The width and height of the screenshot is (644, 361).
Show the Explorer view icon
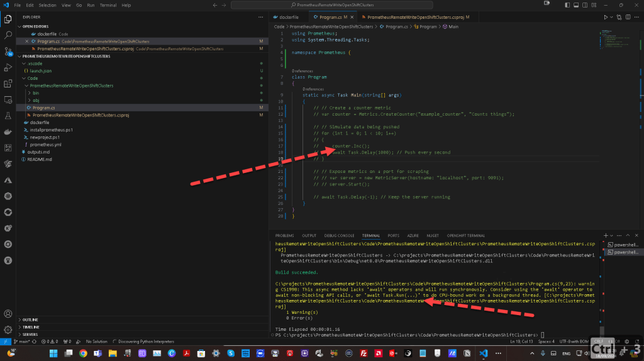point(8,19)
